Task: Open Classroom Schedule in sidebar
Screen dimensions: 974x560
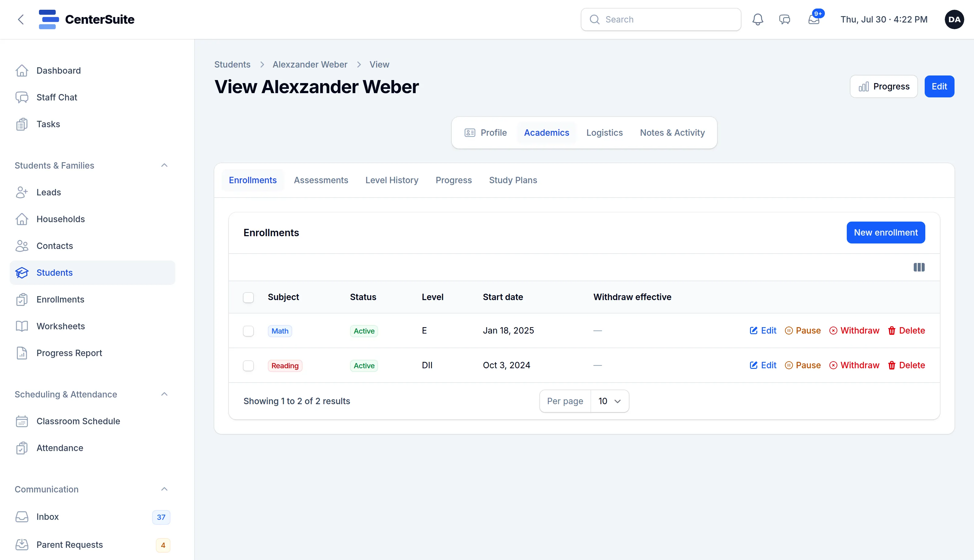Action: click(x=92, y=421)
